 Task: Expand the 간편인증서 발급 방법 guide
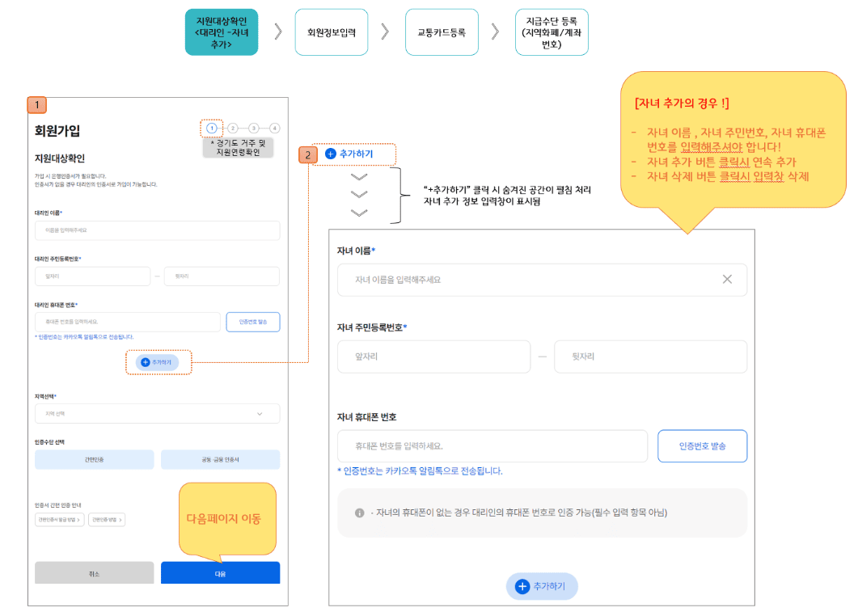(x=59, y=520)
